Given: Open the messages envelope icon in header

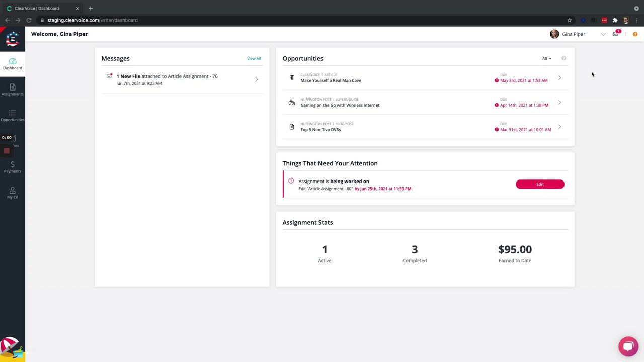Looking at the screenshot, I should (x=615, y=34).
